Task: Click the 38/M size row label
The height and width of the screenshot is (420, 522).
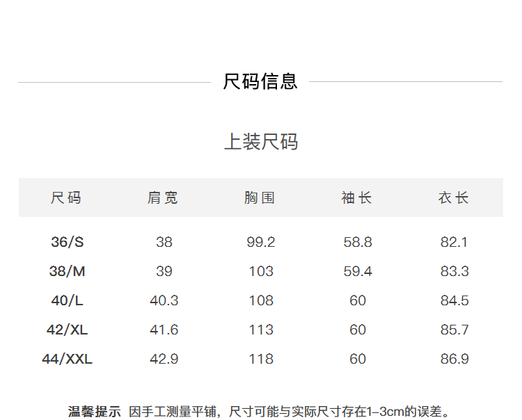Action: (x=67, y=271)
